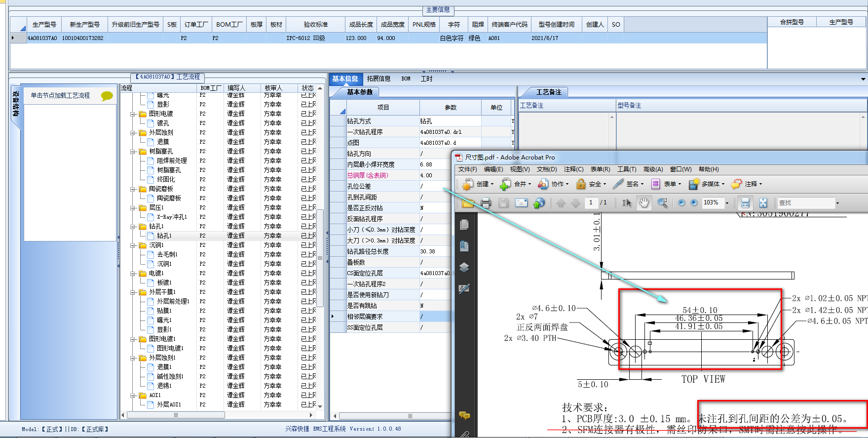
Task: Open the Pages panel in Acrobat sidebar
Action: pyautogui.click(x=464, y=225)
